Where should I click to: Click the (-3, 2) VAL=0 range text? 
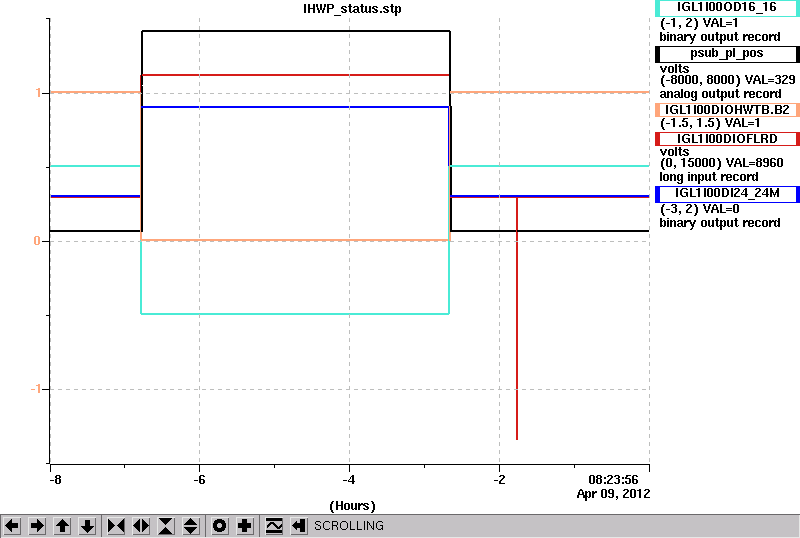pyautogui.click(x=699, y=209)
